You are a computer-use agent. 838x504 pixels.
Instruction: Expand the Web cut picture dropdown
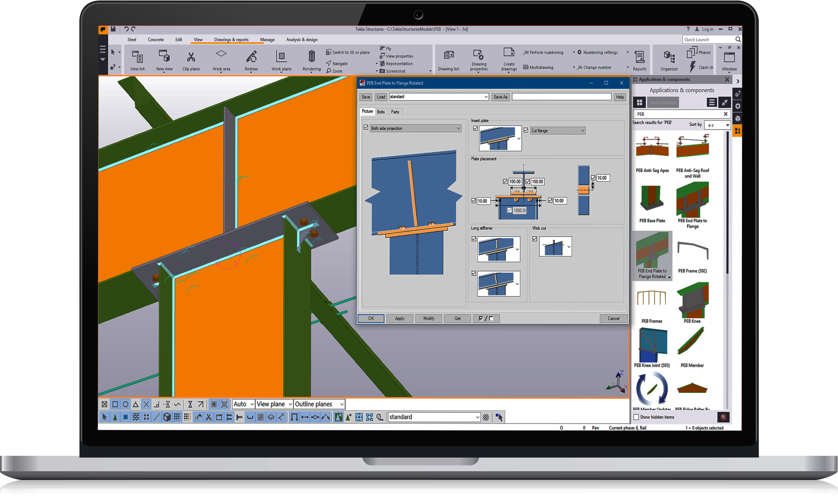coord(569,247)
